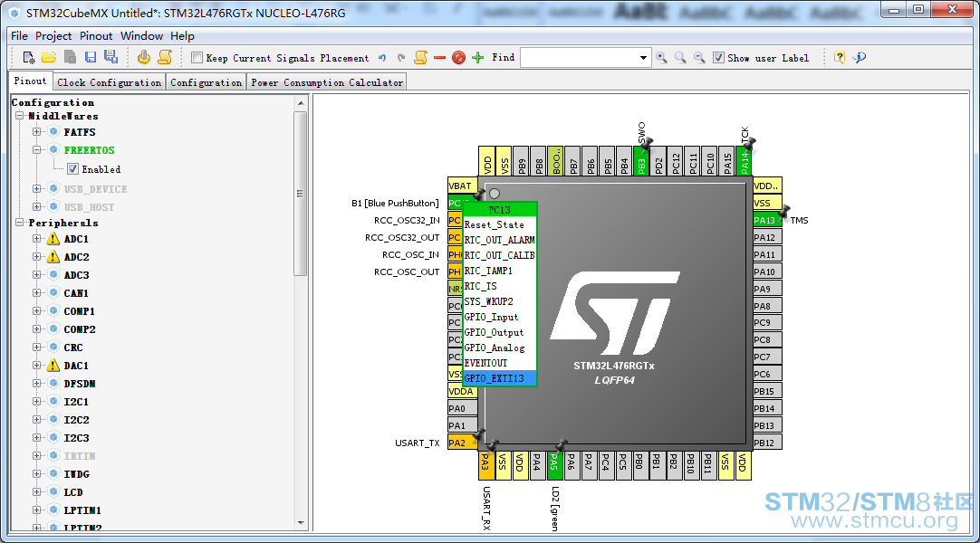
Task: Select DFSDM in the peripherals tree
Action: click(80, 383)
